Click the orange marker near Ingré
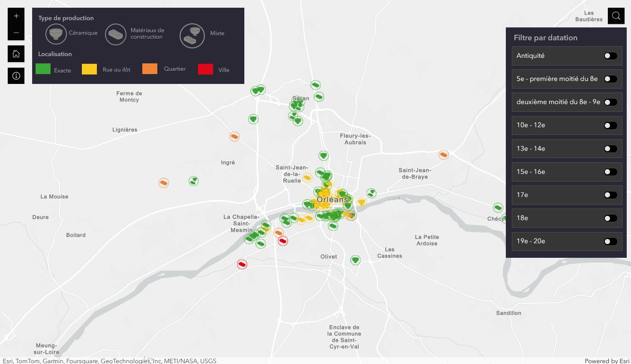This screenshot has height=364, width=631. pyautogui.click(x=234, y=137)
